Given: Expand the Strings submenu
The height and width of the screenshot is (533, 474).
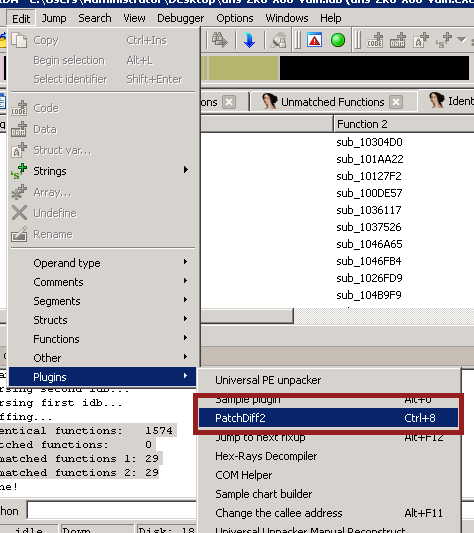Looking at the screenshot, I should (102, 171).
